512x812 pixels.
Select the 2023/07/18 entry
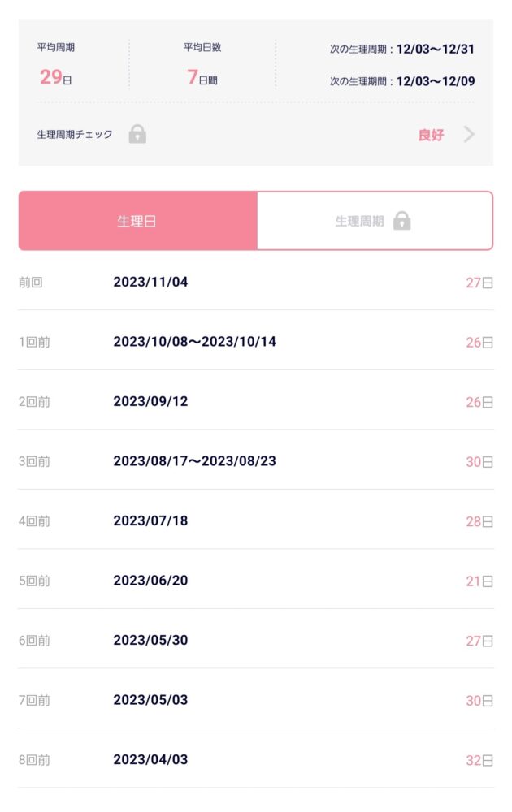coord(256,520)
